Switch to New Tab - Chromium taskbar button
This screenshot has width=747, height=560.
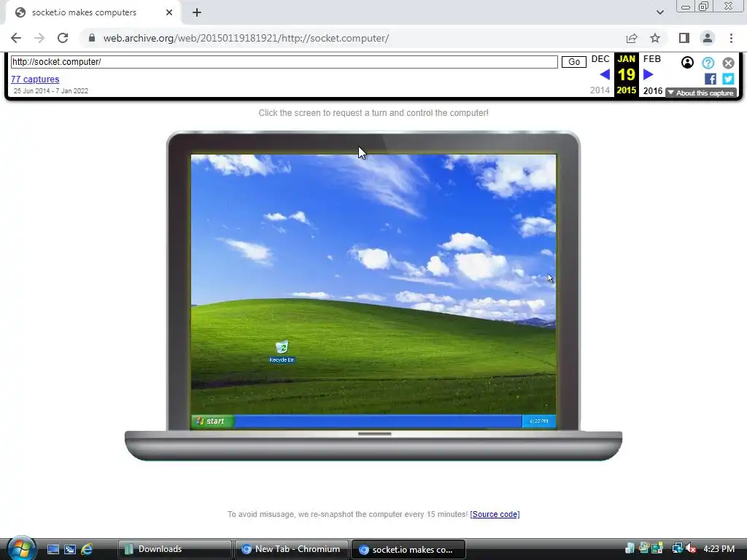click(292, 549)
